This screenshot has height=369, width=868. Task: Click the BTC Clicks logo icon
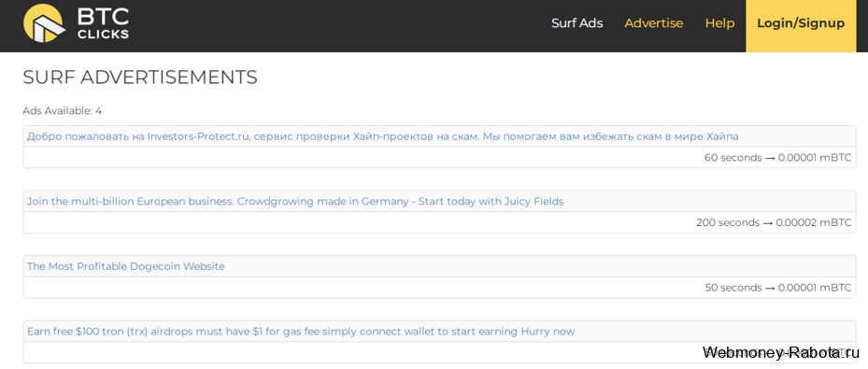(45, 23)
